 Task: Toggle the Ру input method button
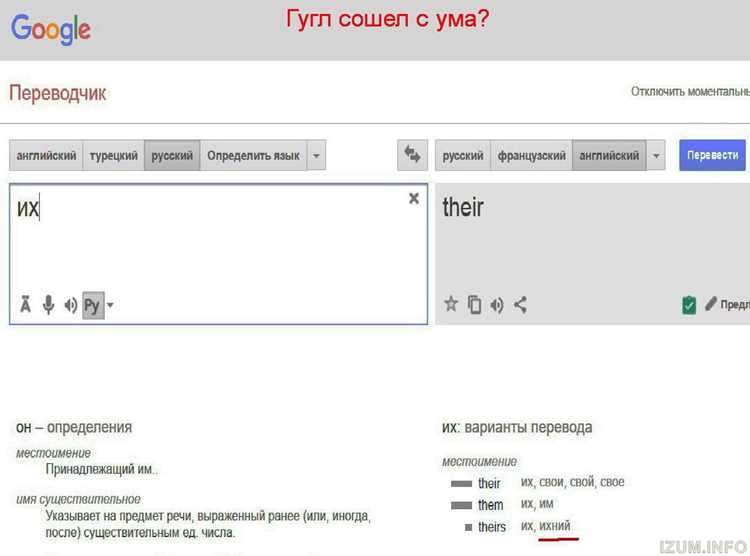[93, 305]
